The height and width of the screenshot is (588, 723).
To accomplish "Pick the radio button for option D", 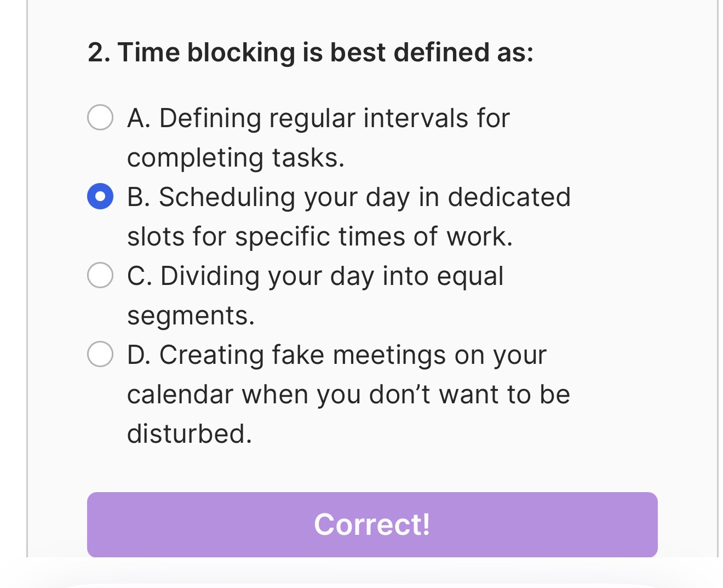I will (x=100, y=354).
